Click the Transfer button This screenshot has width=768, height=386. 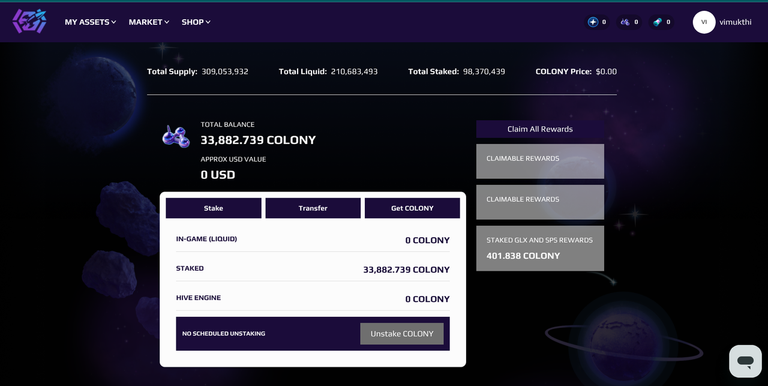[x=313, y=208]
